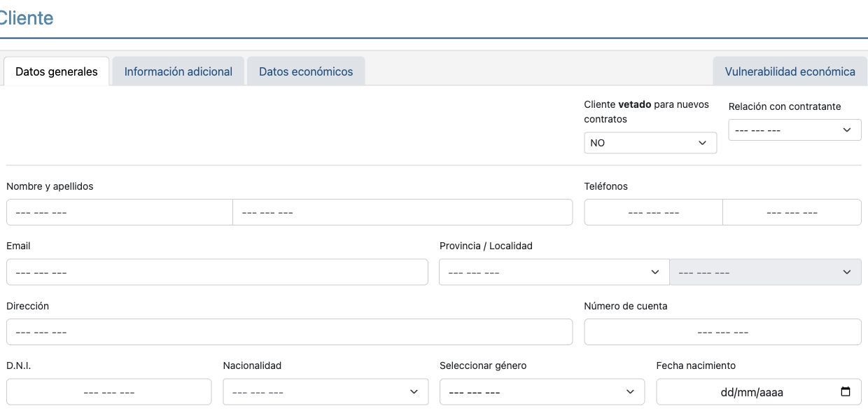Open the Seleccionar género dropdown

[x=542, y=392]
